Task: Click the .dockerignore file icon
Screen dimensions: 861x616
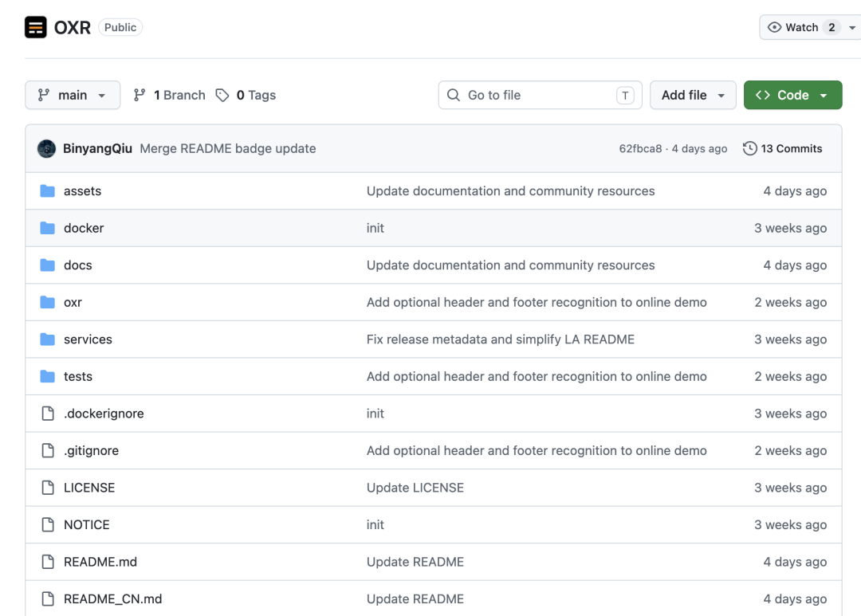Action: click(x=48, y=414)
